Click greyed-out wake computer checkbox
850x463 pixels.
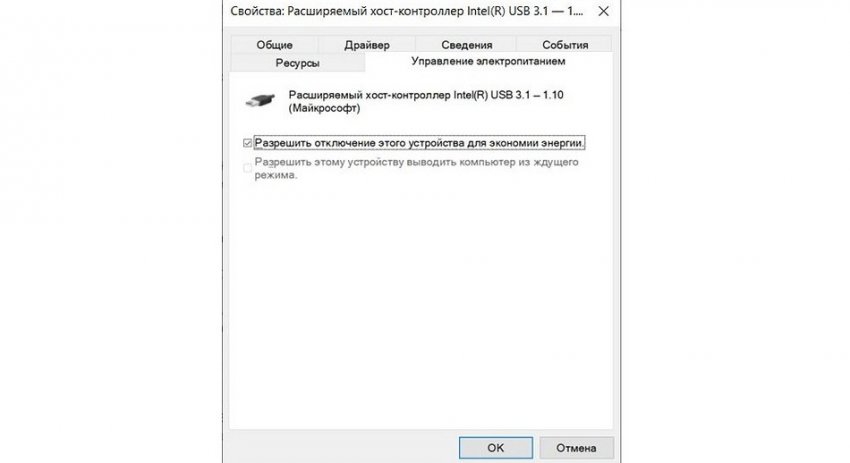(248, 168)
